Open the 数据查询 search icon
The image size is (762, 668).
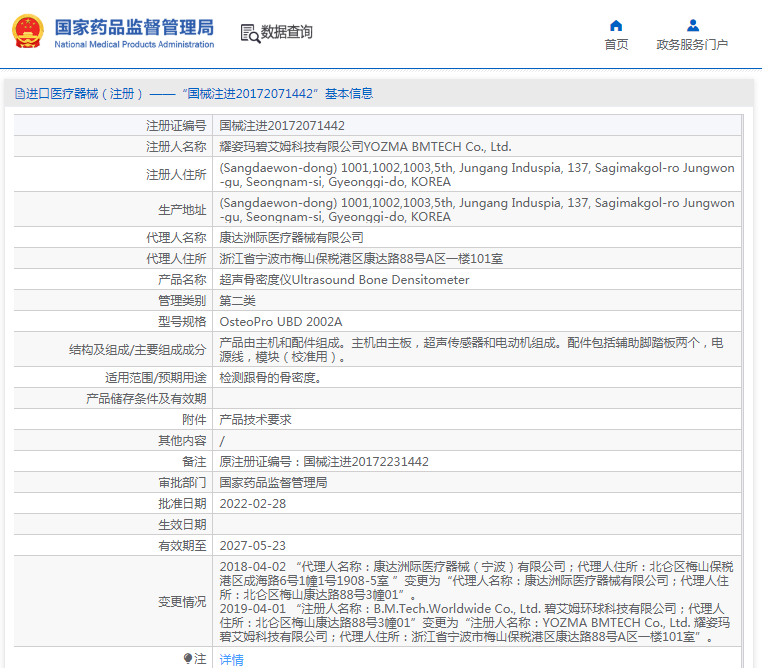click(x=250, y=33)
